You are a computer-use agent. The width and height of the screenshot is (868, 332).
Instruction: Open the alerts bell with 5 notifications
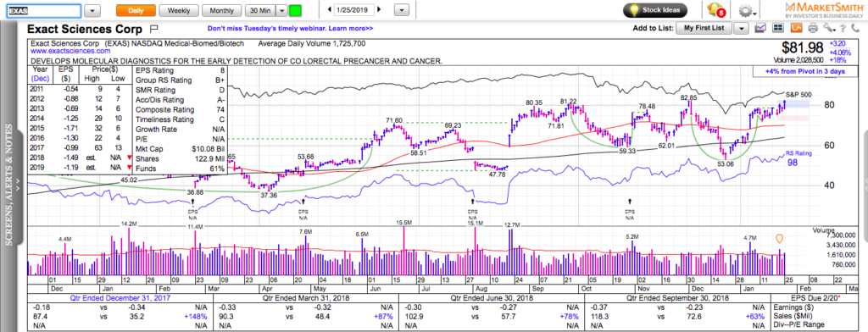[716, 10]
